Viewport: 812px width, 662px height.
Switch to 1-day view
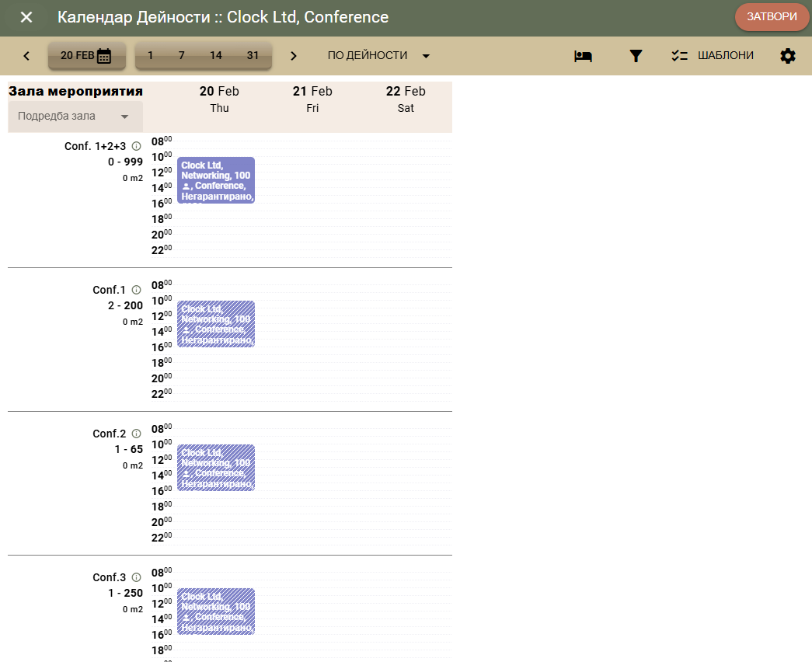(150, 55)
